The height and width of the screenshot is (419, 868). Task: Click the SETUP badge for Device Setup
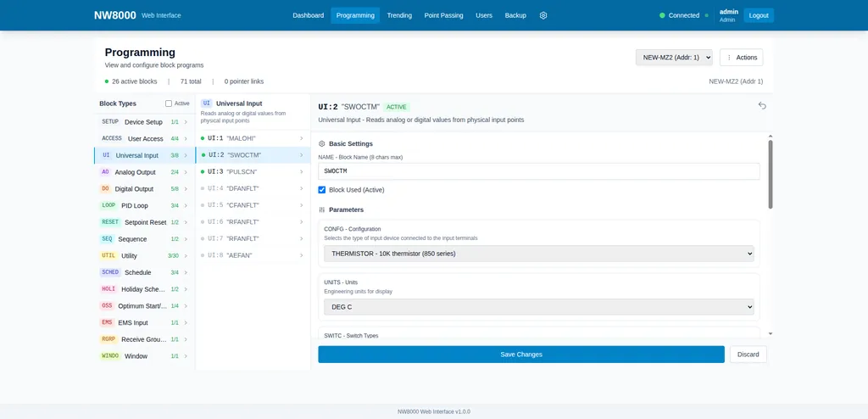[110, 122]
